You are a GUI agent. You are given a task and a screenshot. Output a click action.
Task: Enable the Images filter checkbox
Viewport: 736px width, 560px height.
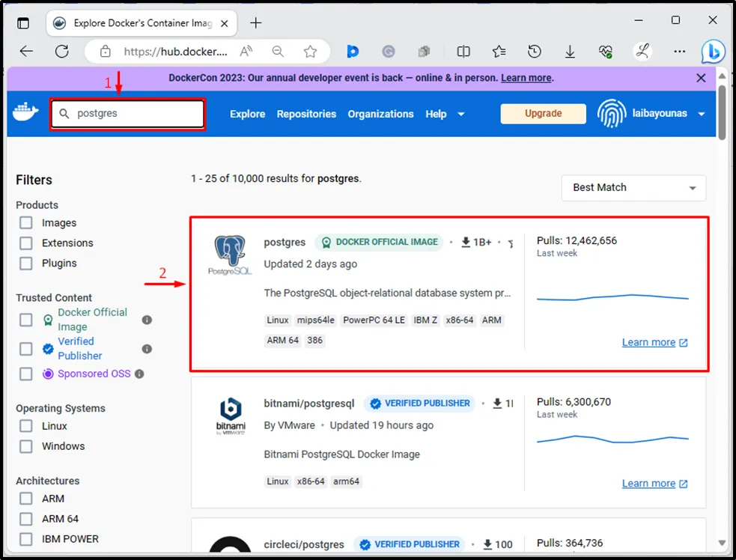click(26, 223)
